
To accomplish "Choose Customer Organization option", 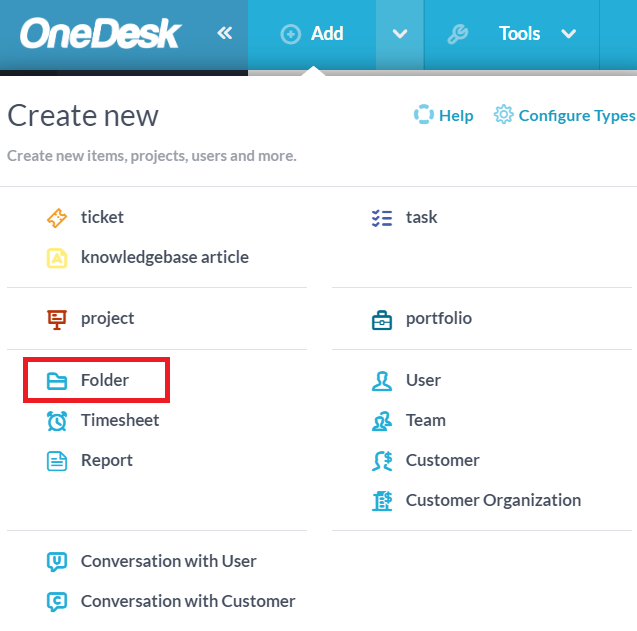I will pos(493,501).
